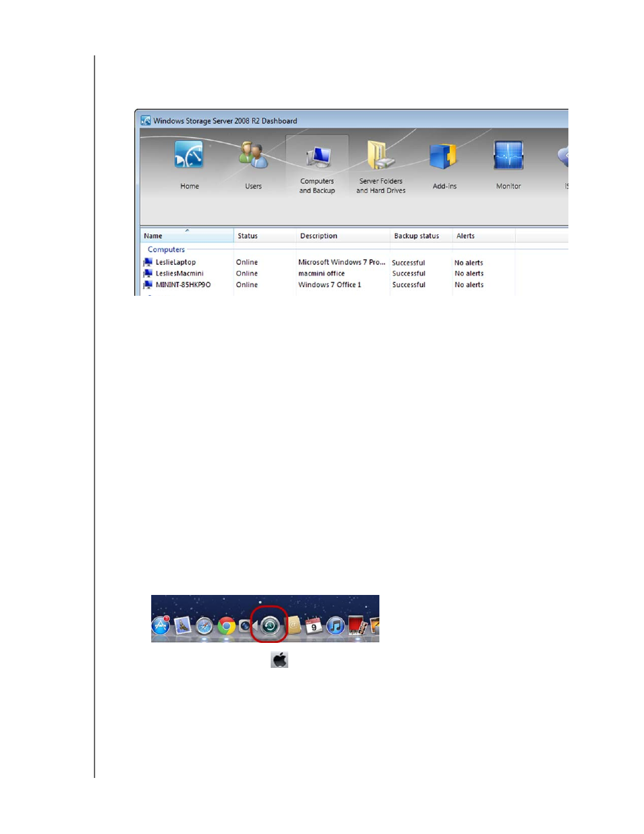Launch iTunes from the Dock
644x834 pixels.
point(336,626)
